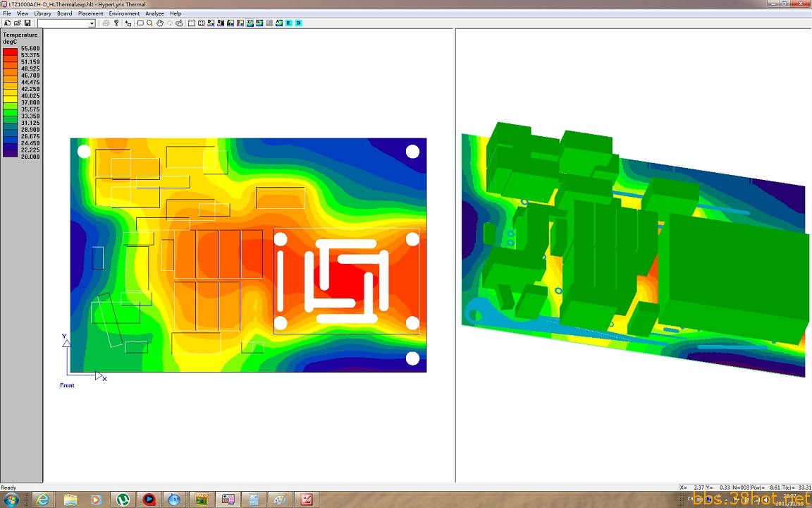This screenshot has height=508, width=812.
Task: Open the Paint palette taskbar icon
Action: [280, 500]
